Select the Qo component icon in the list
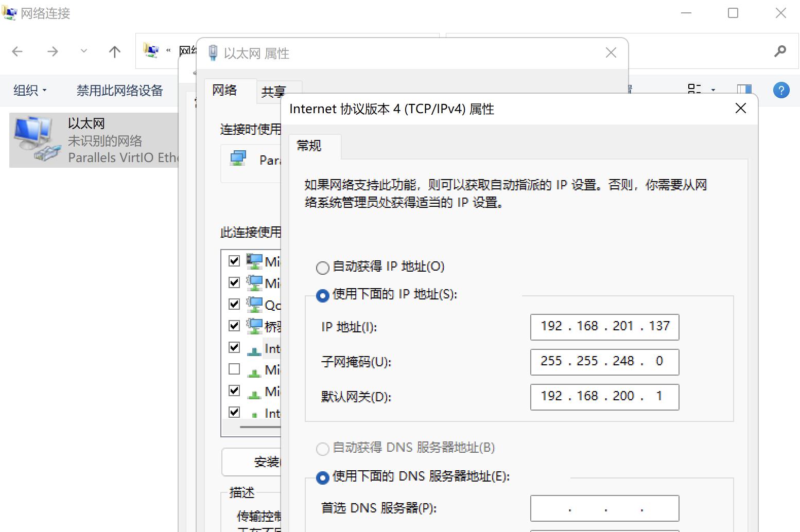This screenshot has height=532, width=800. click(254, 305)
